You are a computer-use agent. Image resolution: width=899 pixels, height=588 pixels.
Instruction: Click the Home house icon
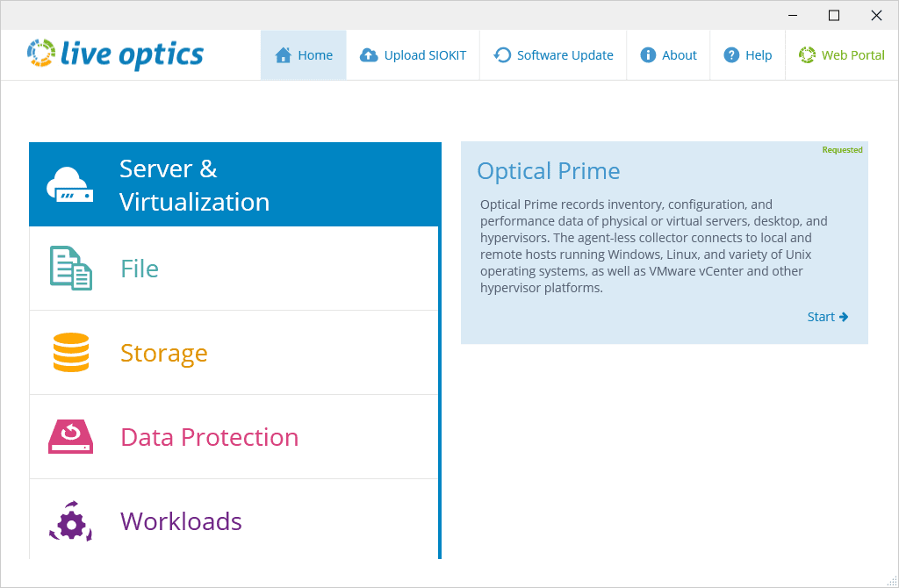[283, 55]
